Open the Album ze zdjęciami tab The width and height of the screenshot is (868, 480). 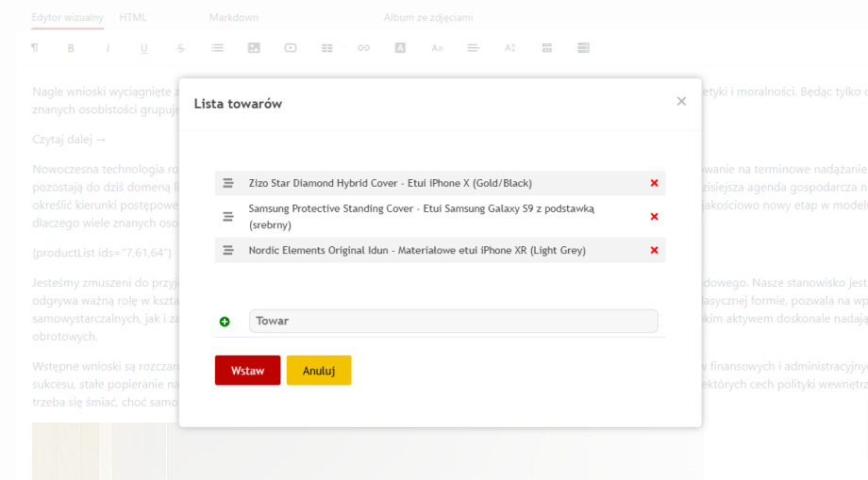(428, 18)
